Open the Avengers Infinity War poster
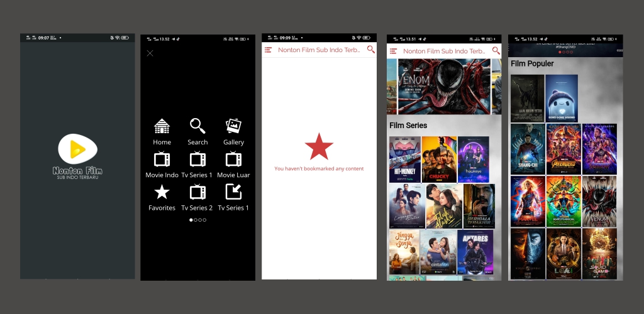 563,149
